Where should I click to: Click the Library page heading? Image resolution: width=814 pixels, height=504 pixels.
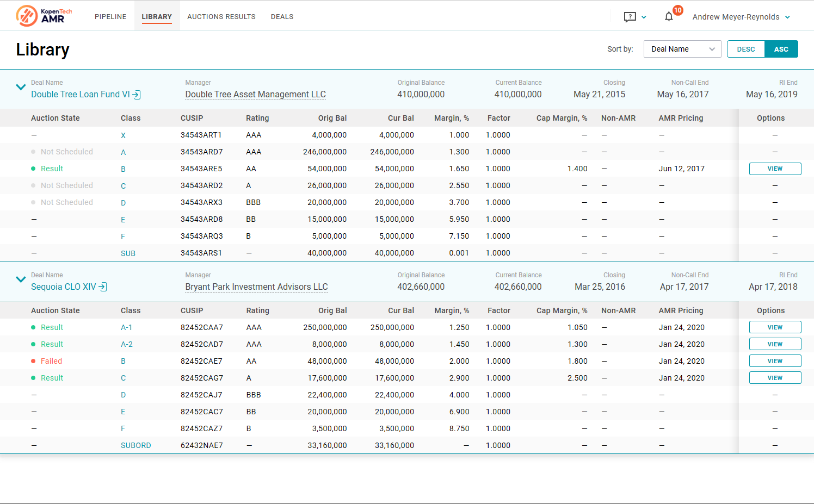coord(42,49)
